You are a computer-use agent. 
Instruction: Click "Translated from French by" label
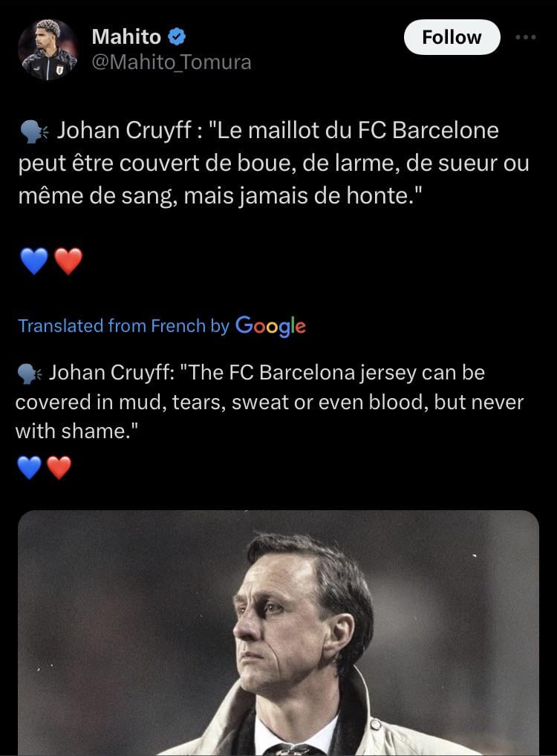pyautogui.click(x=123, y=326)
